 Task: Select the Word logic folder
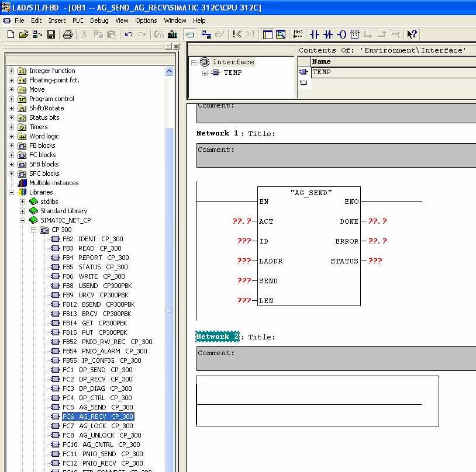(x=44, y=136)
